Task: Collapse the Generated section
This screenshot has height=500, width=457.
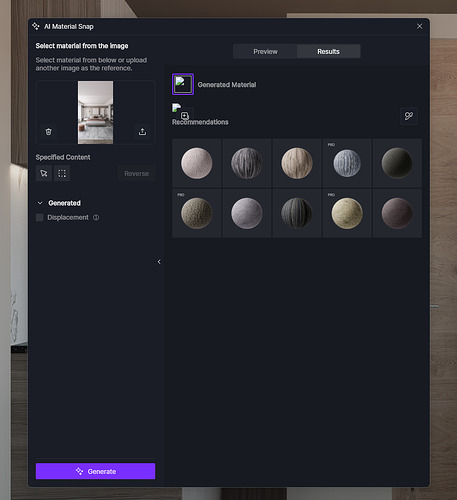Action: [x=40, y=203]
